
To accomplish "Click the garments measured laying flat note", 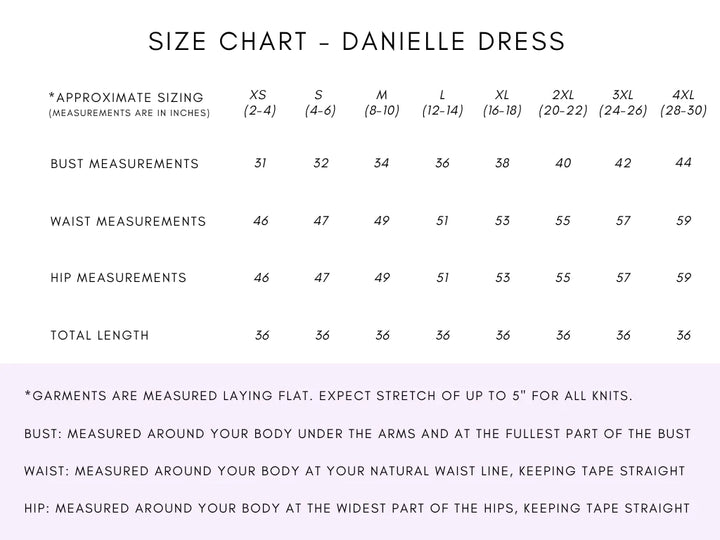I will coord(328,396).
